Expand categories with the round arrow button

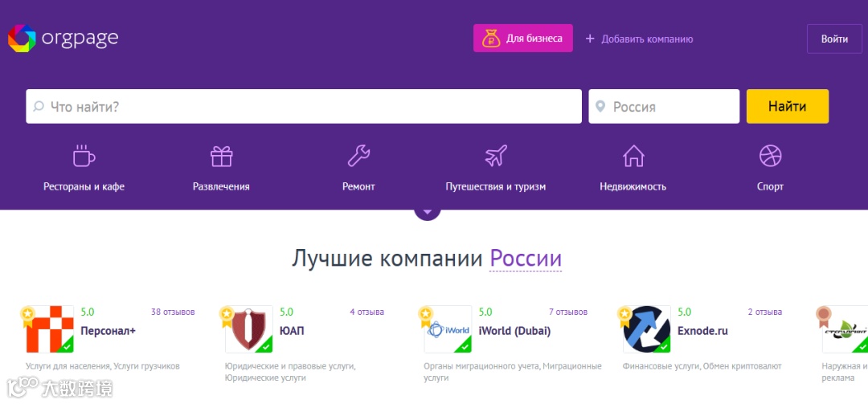pos(428,213)
